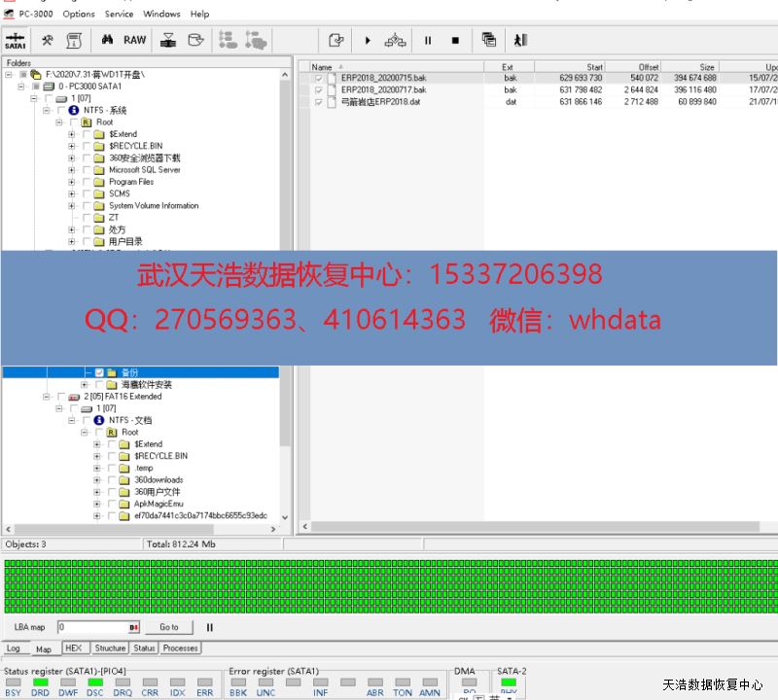The image size is (778, 700).
Task: Click the exit running-man icon
Action: pyautogui.click(x=520, y=40)
